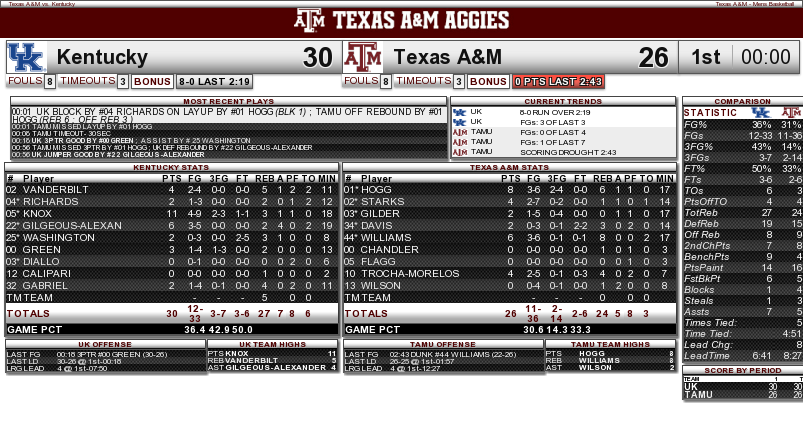
Task: Click UK icon beside FGs 3 of last 3
Action: point(459,122)
